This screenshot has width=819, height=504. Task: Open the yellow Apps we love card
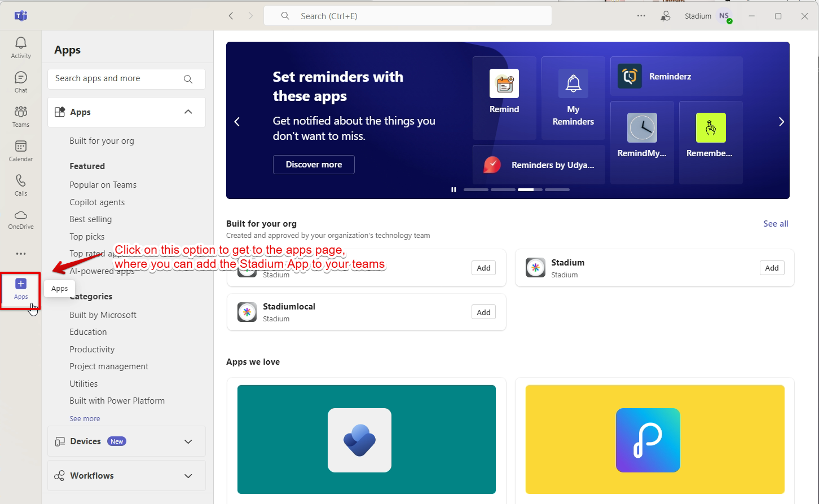tap(655, 440)
